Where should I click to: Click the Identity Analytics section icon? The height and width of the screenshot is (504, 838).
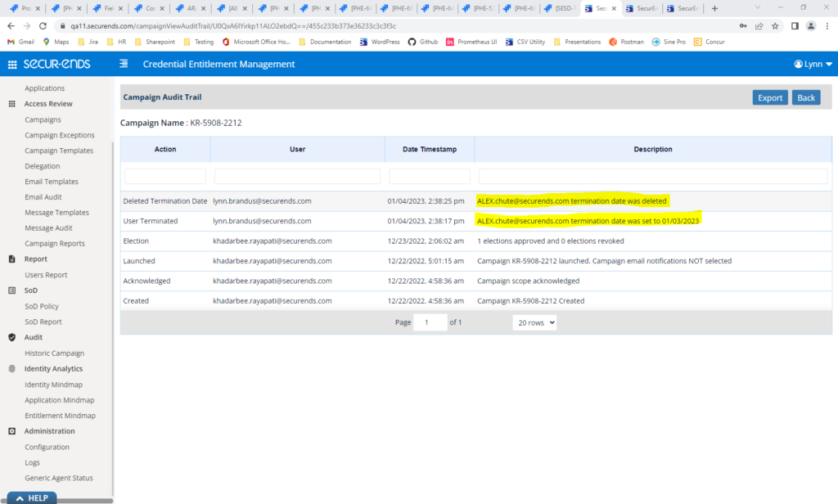11,369
